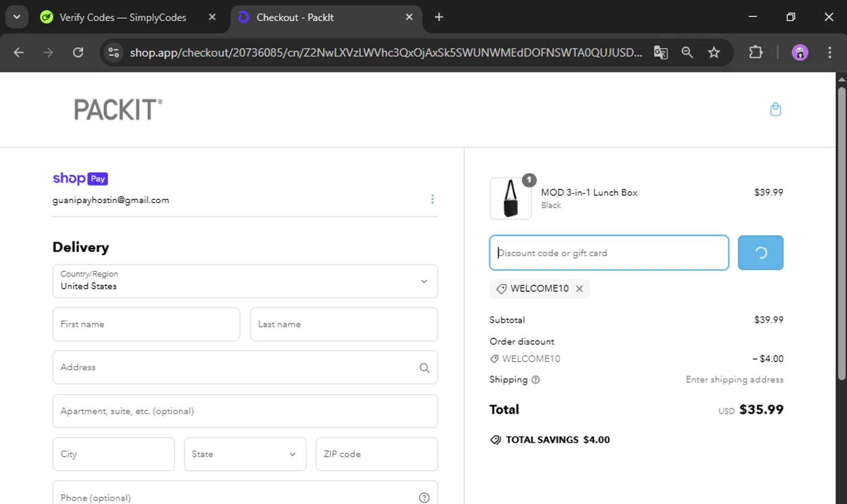Click the total amount $35.99

(x=761, y=410)
